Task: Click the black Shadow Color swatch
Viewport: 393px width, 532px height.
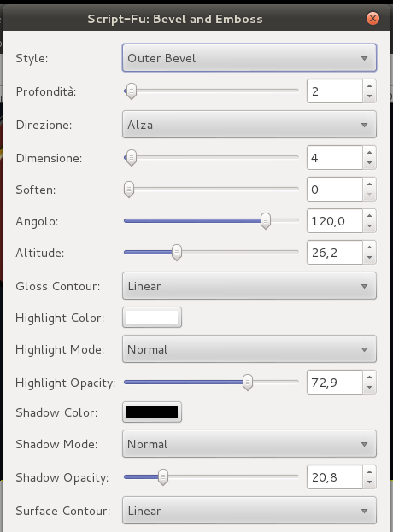Action: [x=152, y=412]
